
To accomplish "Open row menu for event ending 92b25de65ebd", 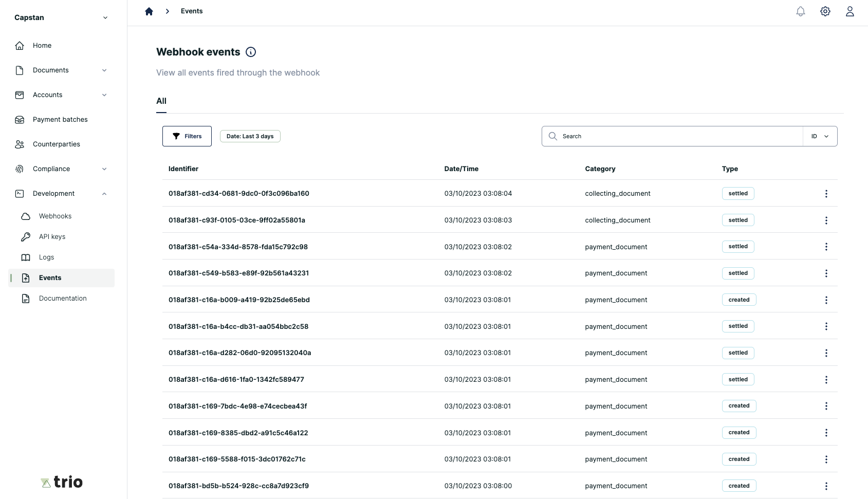I will click(826, 300).
